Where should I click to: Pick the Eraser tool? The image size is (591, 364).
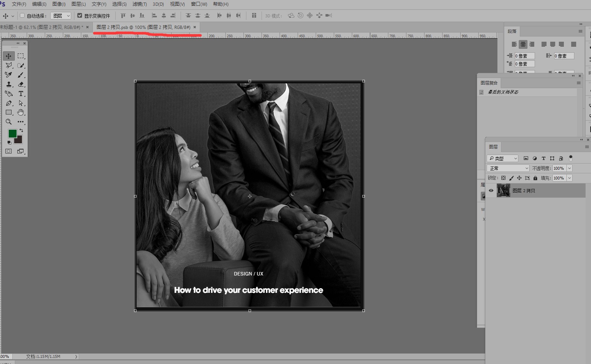click(x=21, y=84)
